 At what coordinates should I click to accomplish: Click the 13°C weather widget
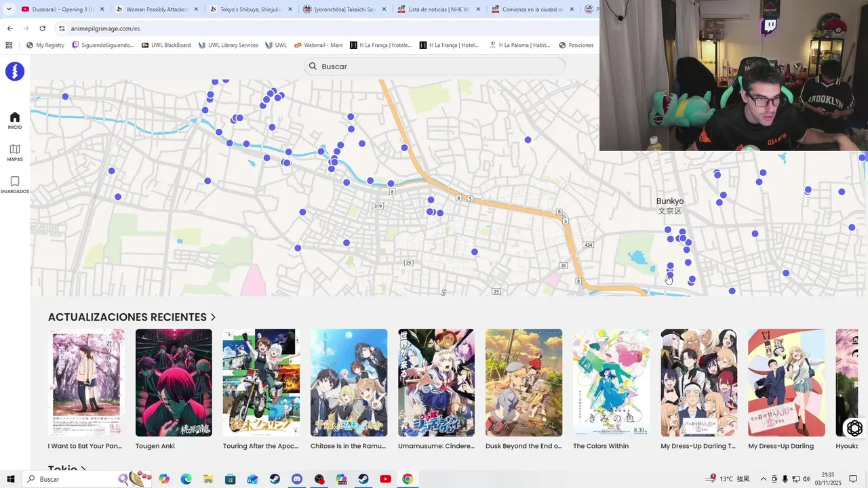727,479
